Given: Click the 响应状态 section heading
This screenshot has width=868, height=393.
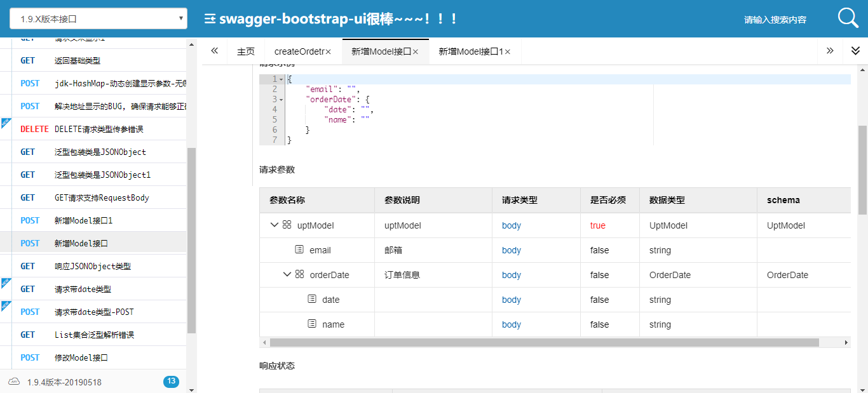Looking at the screenshot, I should [277, 366].
